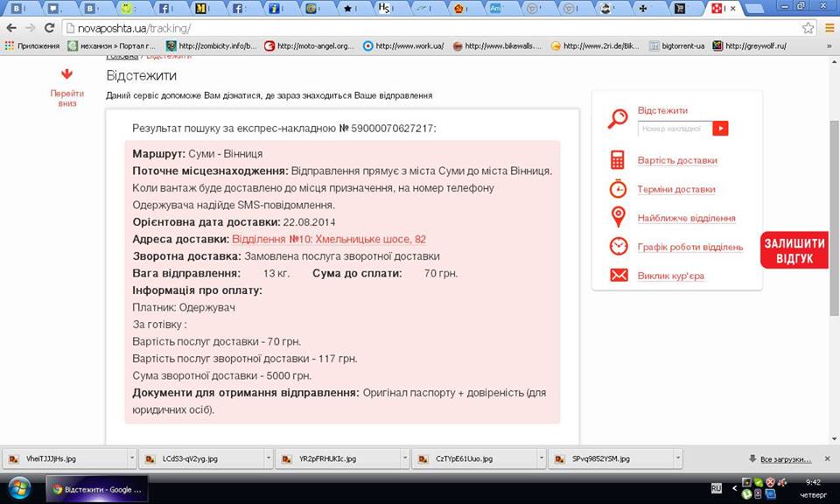Open the Відділення №10: Хмельницьке шосе, 82 address link
The width and height of the screenshot is (840, 504).
[329, 239]
